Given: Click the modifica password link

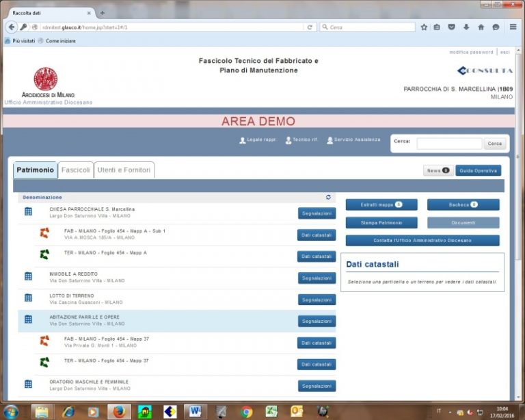Looking at the screenshot, I should [x=470, y=52].
